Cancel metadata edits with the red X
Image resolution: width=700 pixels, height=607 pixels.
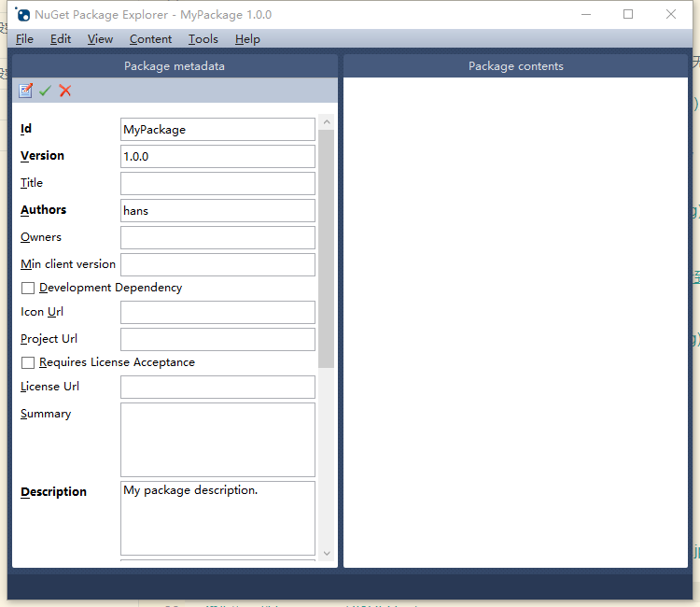click(x=65, y=91)
